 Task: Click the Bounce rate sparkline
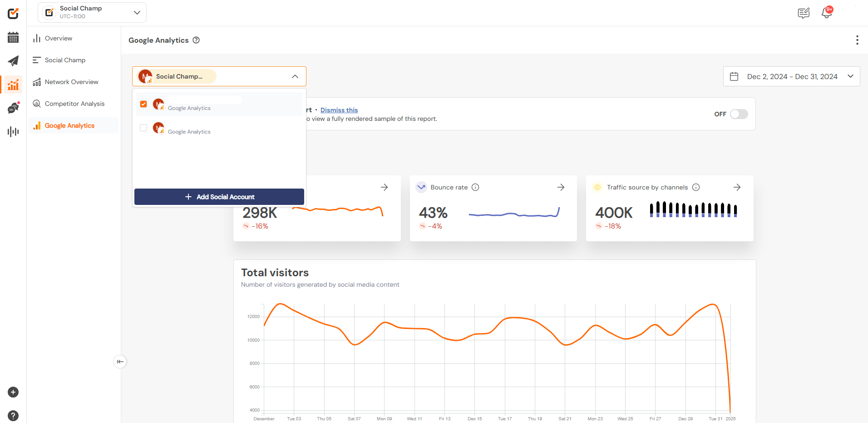(514, 213)
